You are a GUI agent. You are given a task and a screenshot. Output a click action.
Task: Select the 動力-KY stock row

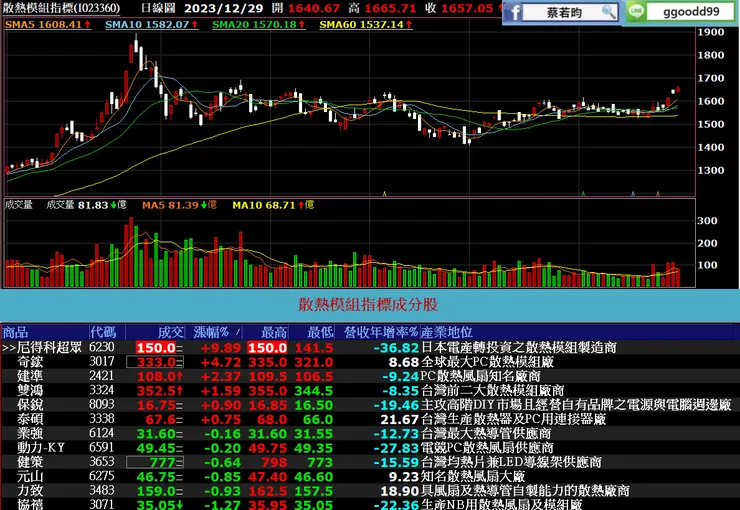[370, 448]
